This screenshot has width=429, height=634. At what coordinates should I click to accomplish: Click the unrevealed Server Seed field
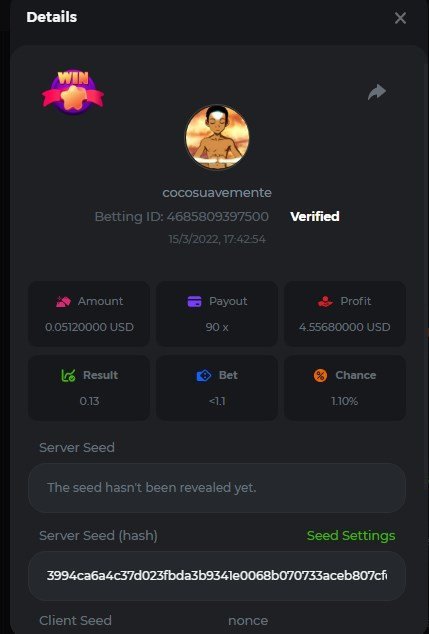click(x=217, y=488)
